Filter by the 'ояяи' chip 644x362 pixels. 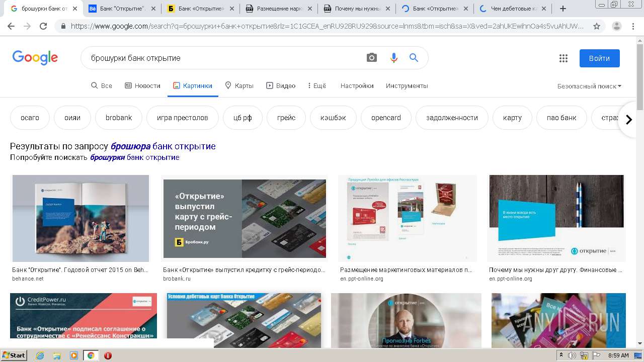[72, 118]
